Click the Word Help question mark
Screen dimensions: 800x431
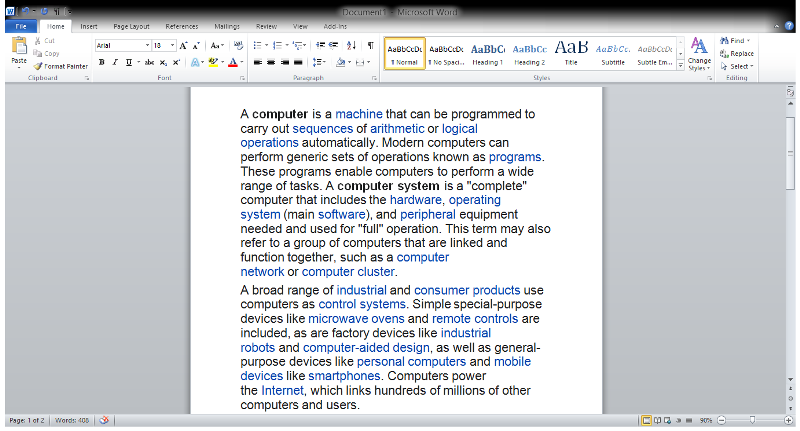[x=789, y=26]
